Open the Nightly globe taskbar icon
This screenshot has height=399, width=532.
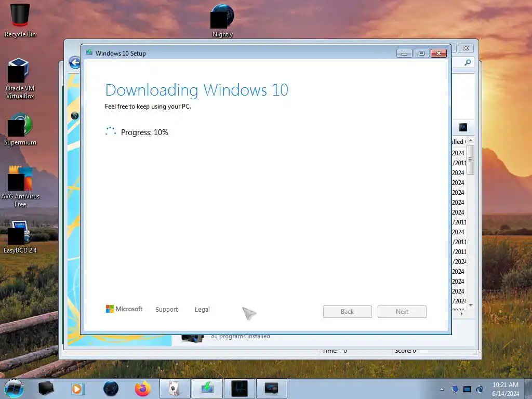111,389
